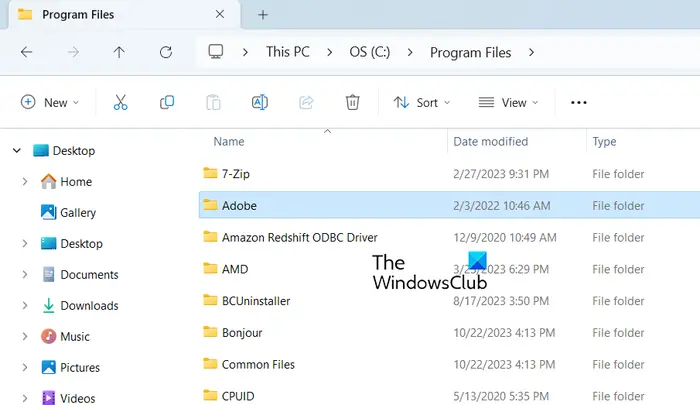Click the Back navigation arrow
700x405 pixels.
click(26, 52)
